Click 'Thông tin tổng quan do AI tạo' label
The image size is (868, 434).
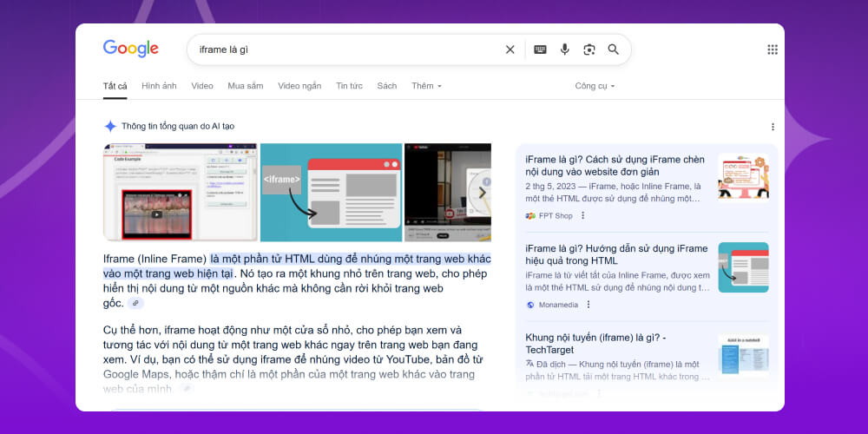(178, 126)
